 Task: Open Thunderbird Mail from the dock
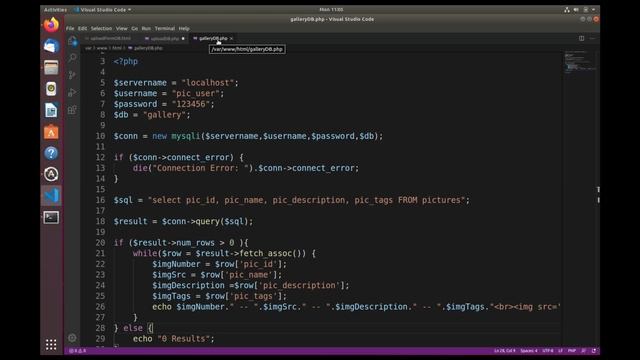[x=51, y=46]
